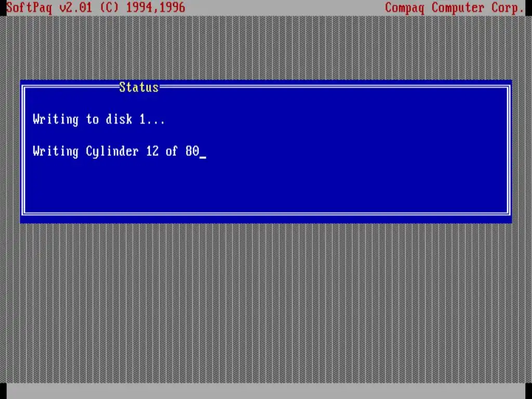This screenshot has width=532, height=399.
Task: Click the Status box left border
Action: [23, 150]
